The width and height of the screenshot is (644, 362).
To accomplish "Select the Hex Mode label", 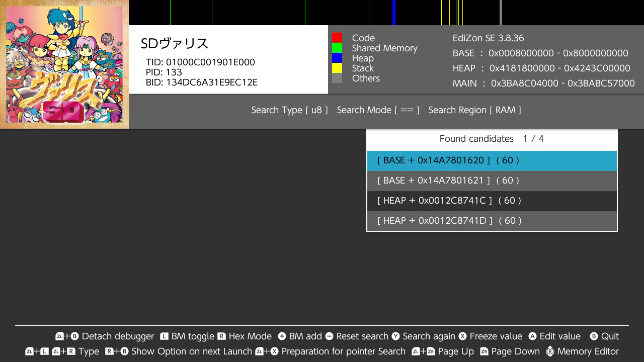I will point(250,336).
